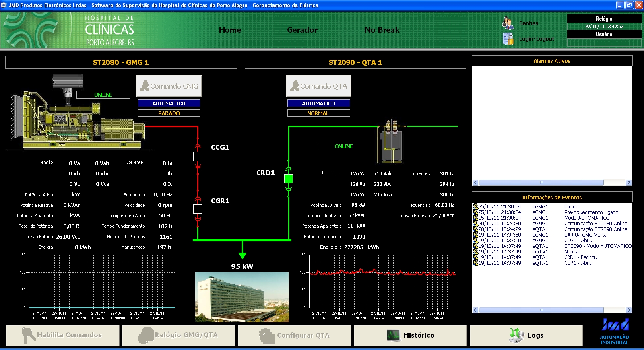The height and width of the screenshot is (350, 644).
Task: Click the Logs download icon
Action: (x=516, y=335)
